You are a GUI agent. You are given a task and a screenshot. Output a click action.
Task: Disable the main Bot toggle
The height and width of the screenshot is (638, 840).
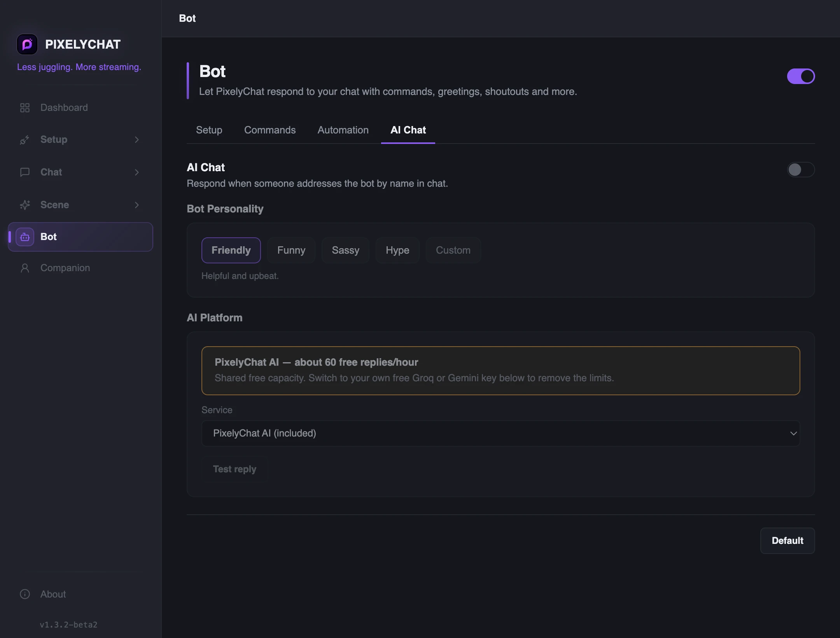click(801, 76)
